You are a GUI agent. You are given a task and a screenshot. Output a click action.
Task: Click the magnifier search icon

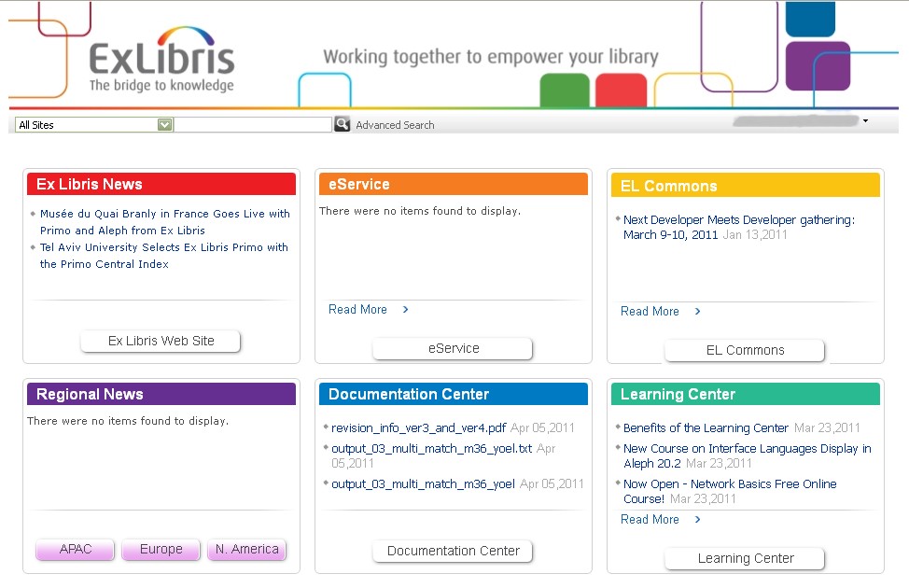coord(343,124)
